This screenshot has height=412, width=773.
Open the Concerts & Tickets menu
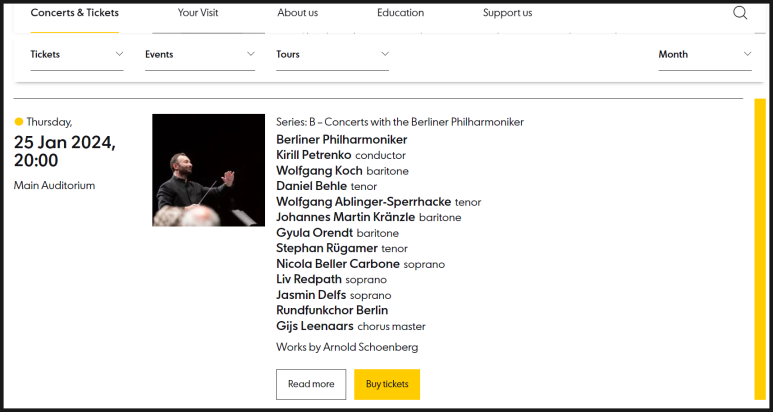pos(74,13)
